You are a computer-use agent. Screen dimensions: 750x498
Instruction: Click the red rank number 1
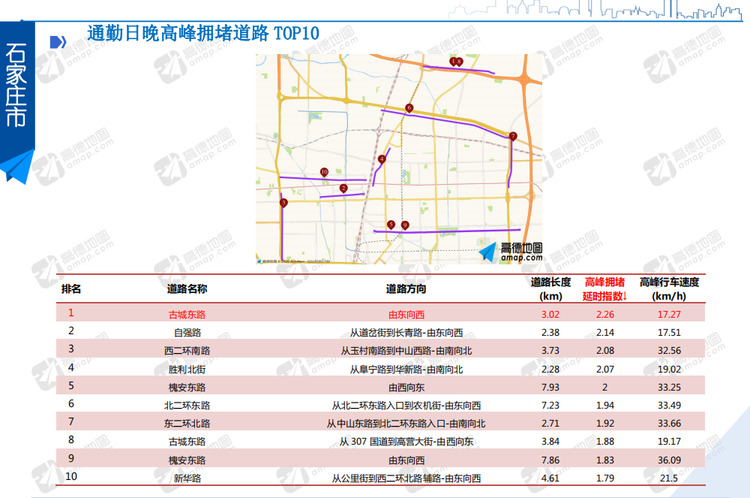71,313
